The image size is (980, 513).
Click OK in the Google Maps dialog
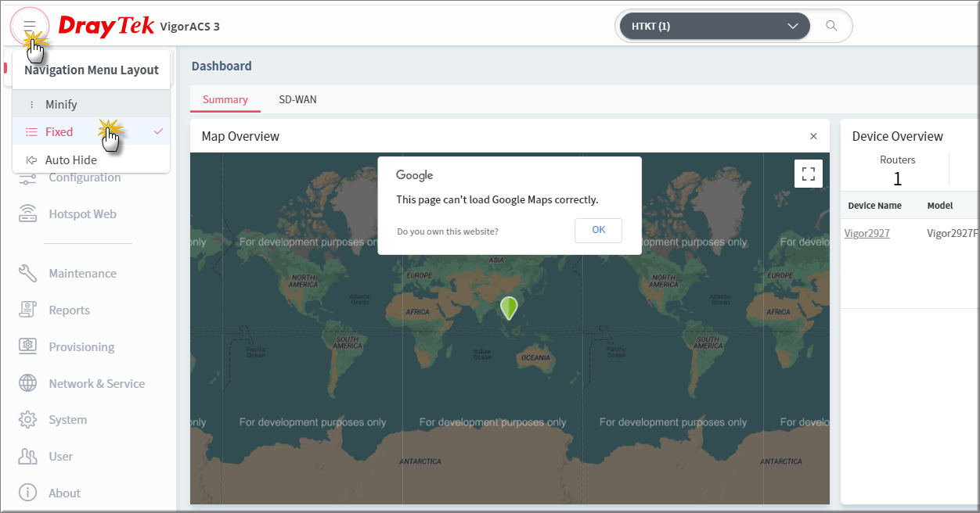599,230
